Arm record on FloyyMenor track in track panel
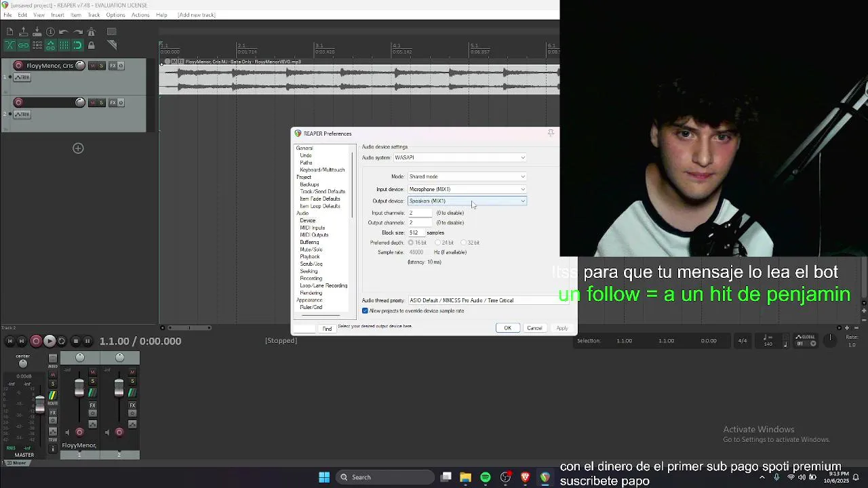This screenshot has width=868, height=488. click(18, 66)
